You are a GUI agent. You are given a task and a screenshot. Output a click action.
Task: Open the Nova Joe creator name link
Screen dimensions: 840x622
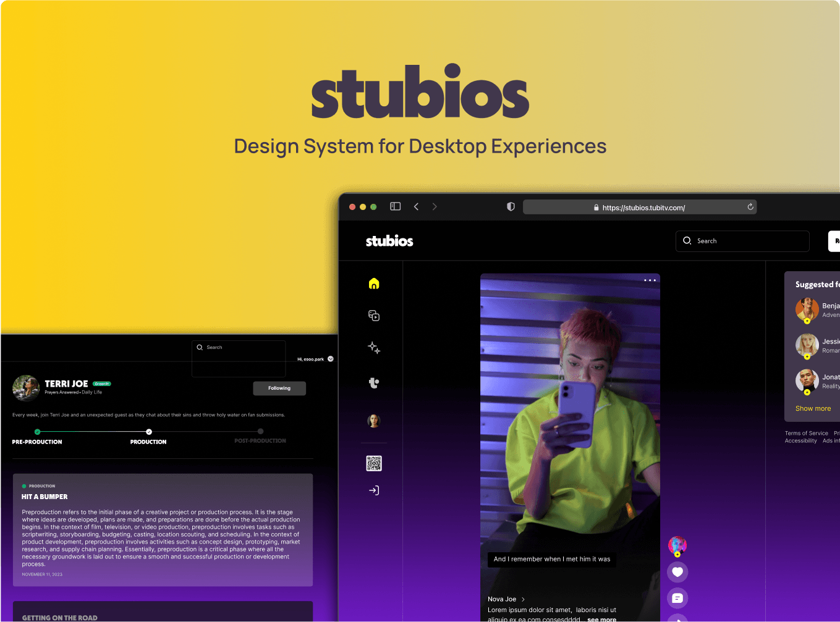[502, 599]
